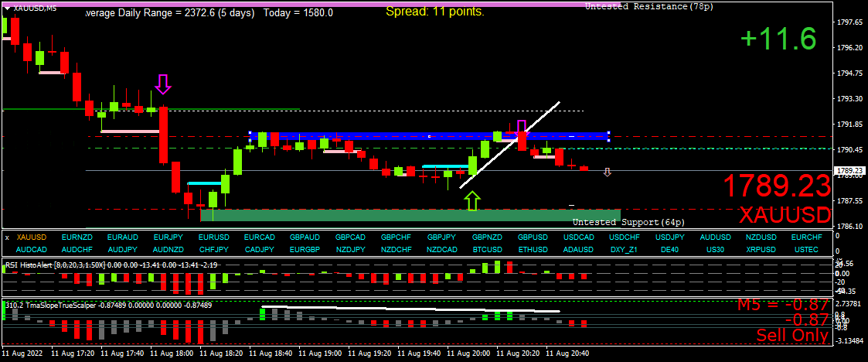Open the AUDUSD chart symbol

pyautogui.click(x=715, y=237)
